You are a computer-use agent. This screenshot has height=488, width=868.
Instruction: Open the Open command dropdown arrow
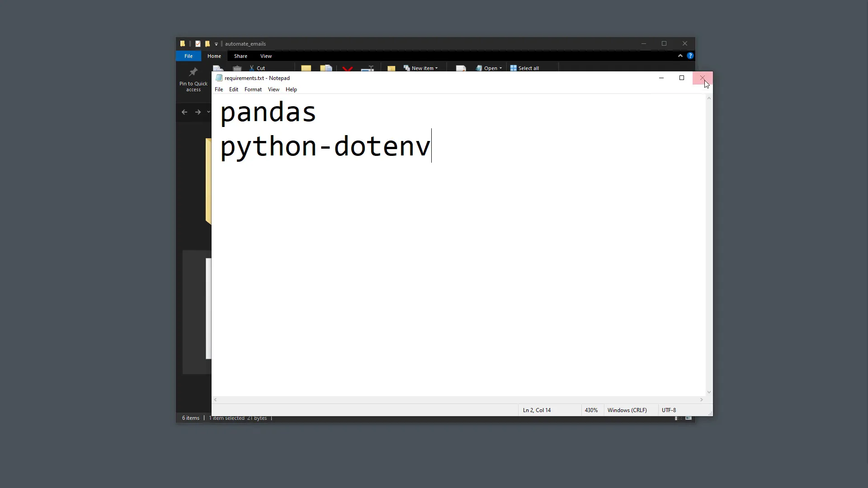coord(501,68)
